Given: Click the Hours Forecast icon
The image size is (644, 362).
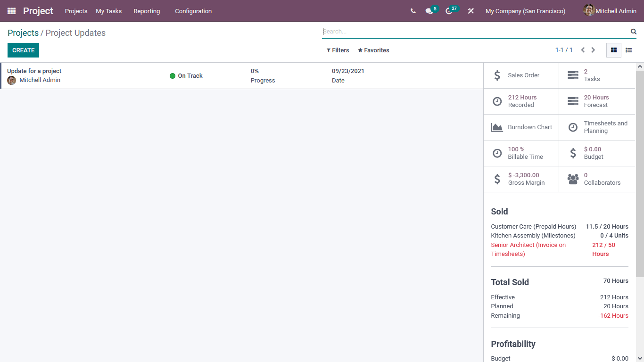Looking at the screenshot, I should click(x=573, y=101).
